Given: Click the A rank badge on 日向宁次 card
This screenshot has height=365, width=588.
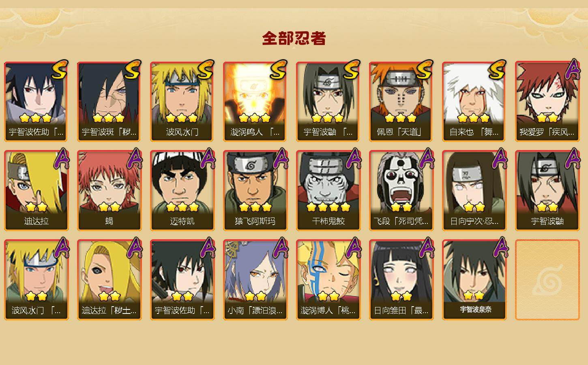Looking at the screenshot, I should pyautogui.click(x=499, y=159).
